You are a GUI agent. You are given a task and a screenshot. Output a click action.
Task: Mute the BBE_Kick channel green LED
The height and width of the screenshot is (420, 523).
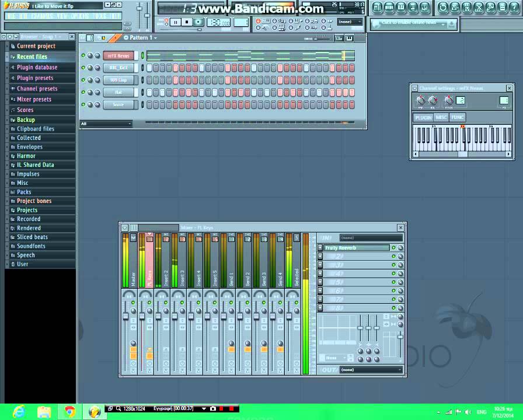tap(83, 68)
